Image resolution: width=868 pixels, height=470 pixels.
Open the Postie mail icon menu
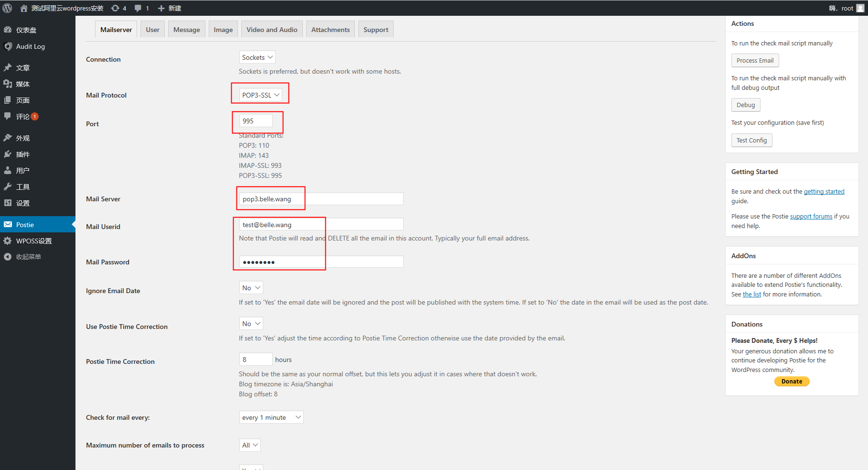8,225
